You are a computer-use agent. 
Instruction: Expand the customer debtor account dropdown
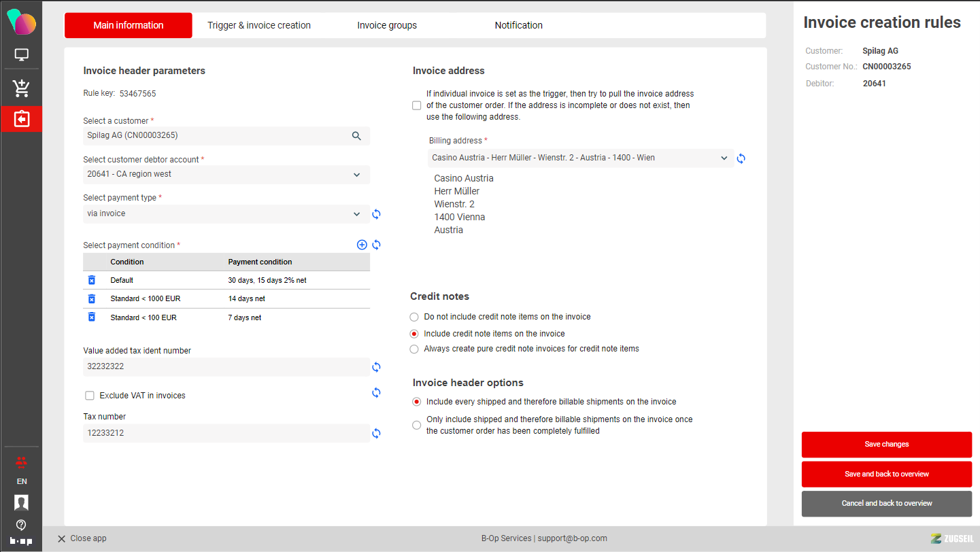[356, 175]
